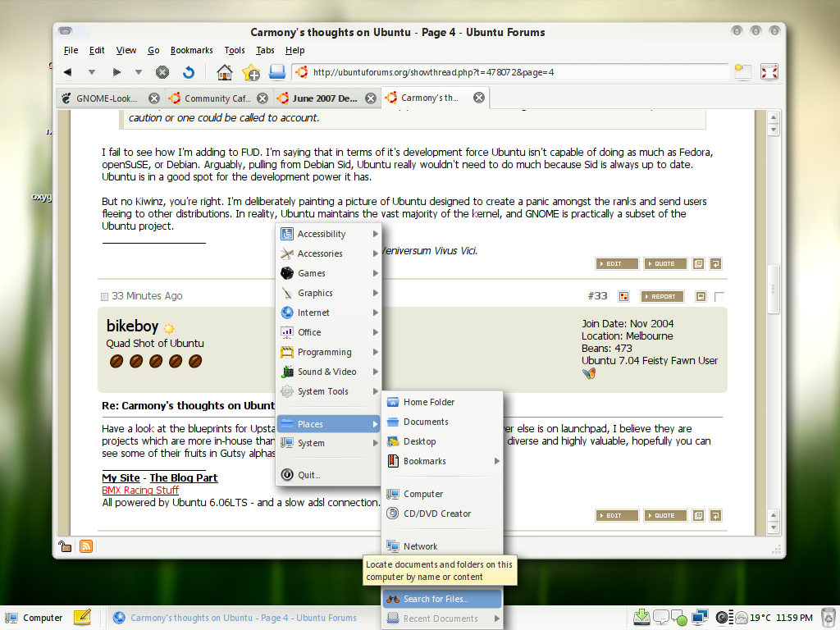The image size is (840, 630).
Task: Expand the Games submenu
Action: click(x=328, y=273)
